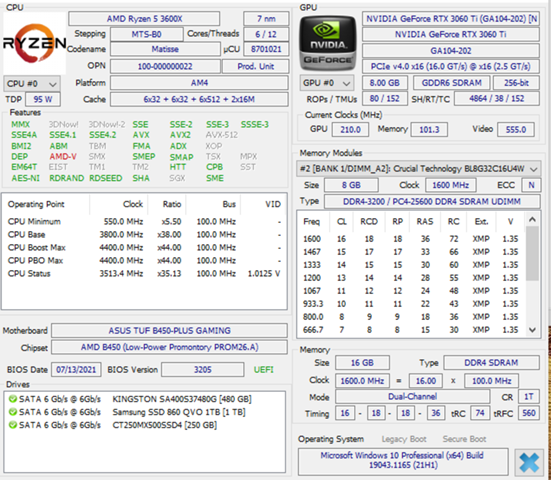Click the Ryzen CPU logo

[34, 43]
